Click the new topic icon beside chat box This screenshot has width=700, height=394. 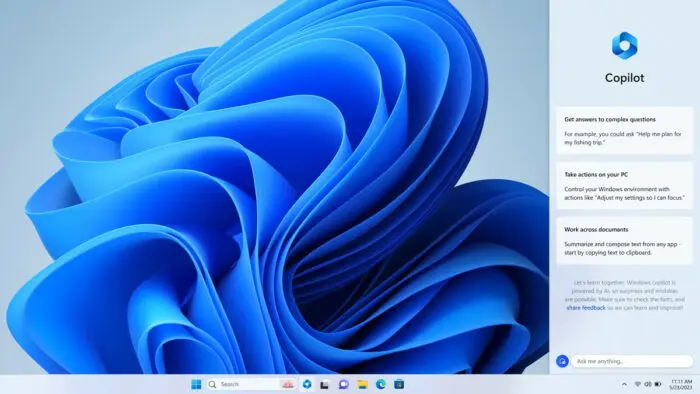pos(562,361)
